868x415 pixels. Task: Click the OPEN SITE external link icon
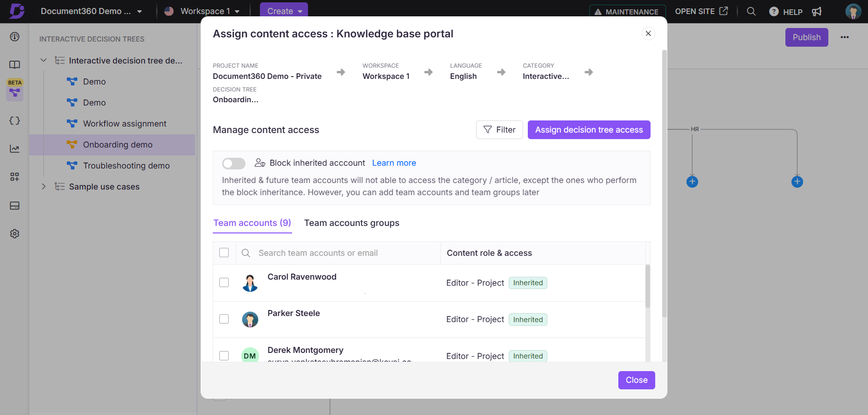[723, 11]
